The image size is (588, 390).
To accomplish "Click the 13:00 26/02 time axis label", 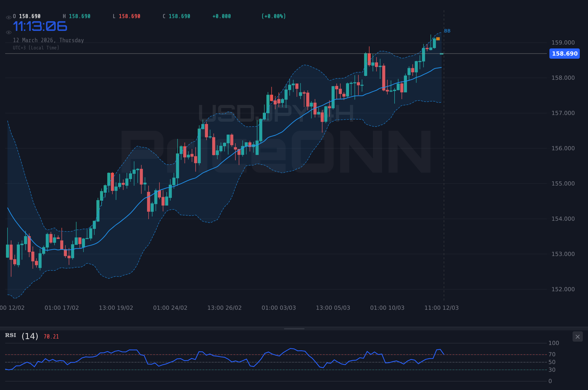I will 225,308.
